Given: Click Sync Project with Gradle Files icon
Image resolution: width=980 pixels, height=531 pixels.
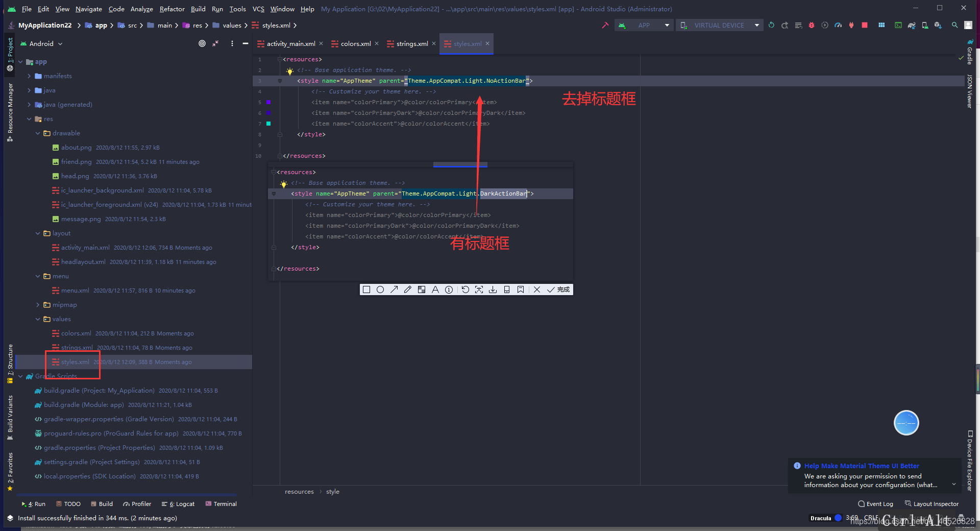Looking at the screenshot, I should [x=912, y=25].
